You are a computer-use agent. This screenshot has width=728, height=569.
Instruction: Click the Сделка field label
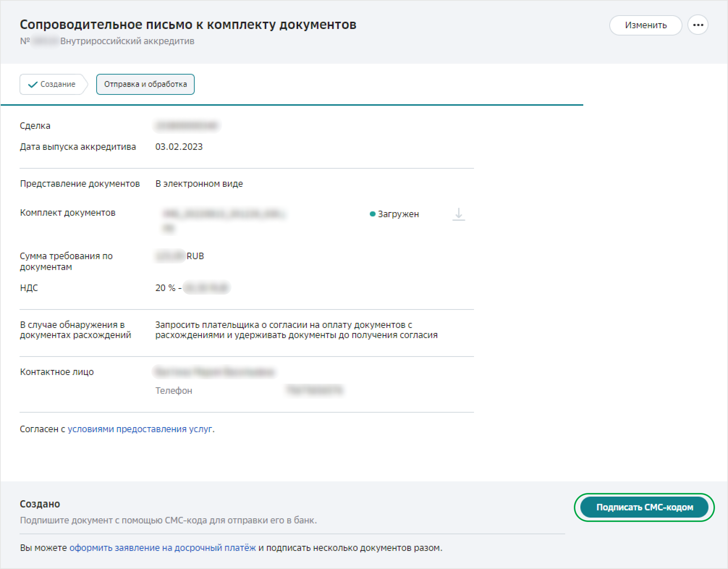[35, 126]
